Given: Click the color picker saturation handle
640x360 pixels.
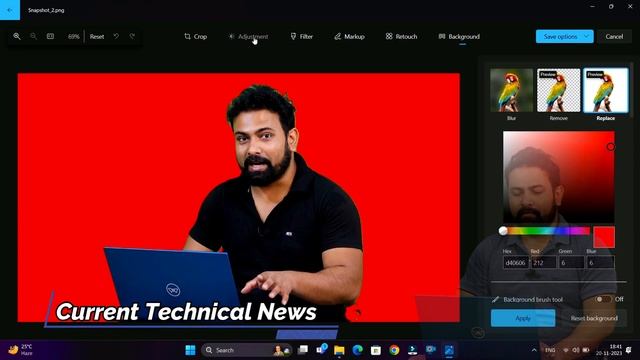Looking at the screenshot, I should (610, 147).
